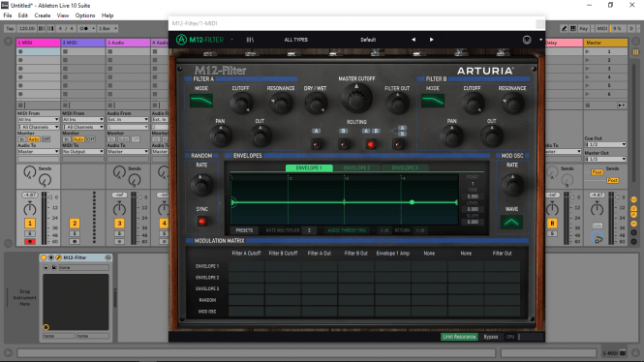Click the Arturia profile icon in plugin toolbar
The height and width of the screenshot is (362, 644).
coord(527,40)
